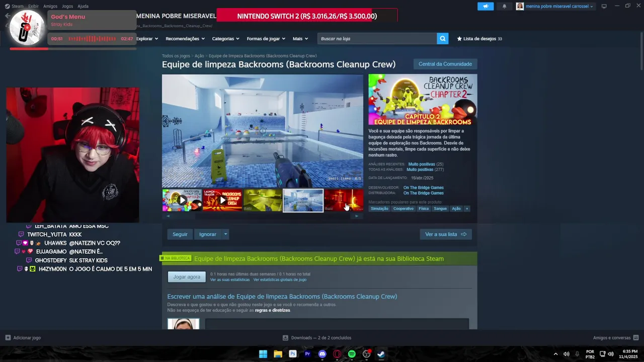Screen dimensions: 644x362
Task: Open the Ignorar dropdown arrow
Action: tap(225, 234)
